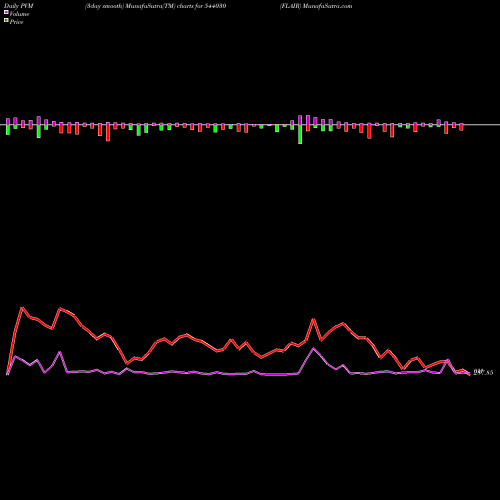The width and height of the screenshot is (500, 500).
Task: Click the 'Daily PVM' title text
Action: tap(19, 6)
